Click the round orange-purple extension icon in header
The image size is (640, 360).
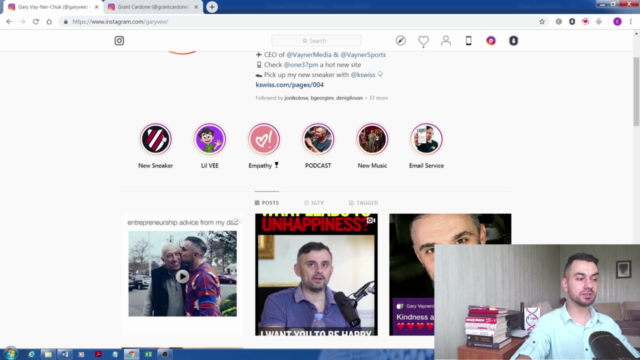tap(491, 41)
